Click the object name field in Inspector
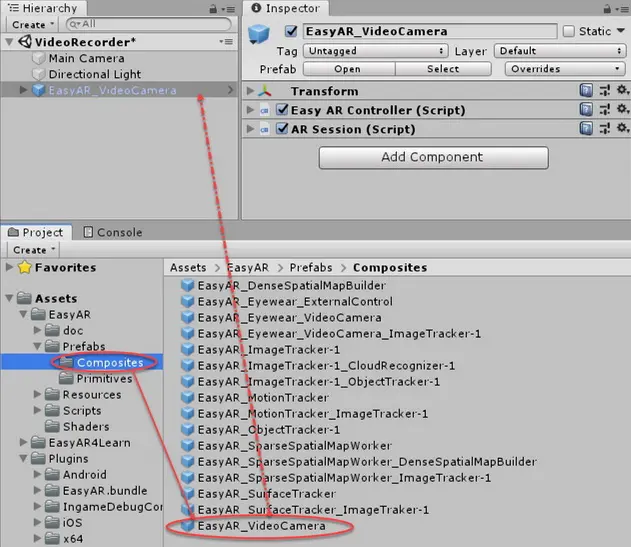Screen dimensions: 631x547 click(429, 31)
